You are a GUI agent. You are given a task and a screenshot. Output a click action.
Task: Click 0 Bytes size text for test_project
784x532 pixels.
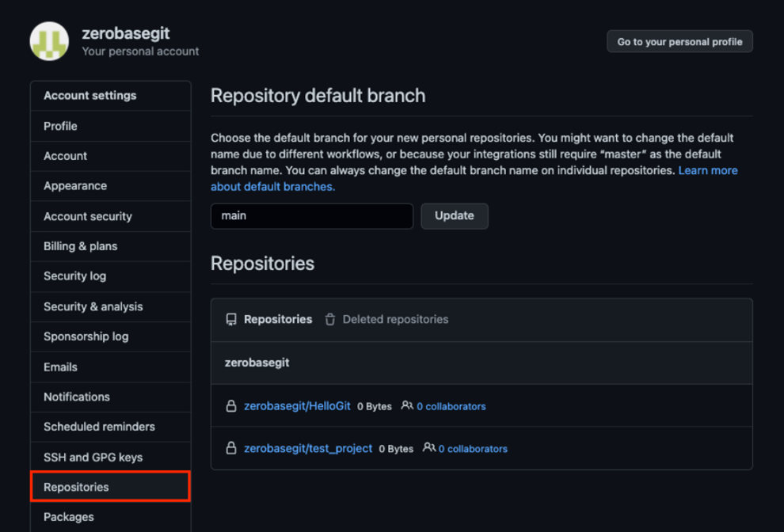point(396,449)
